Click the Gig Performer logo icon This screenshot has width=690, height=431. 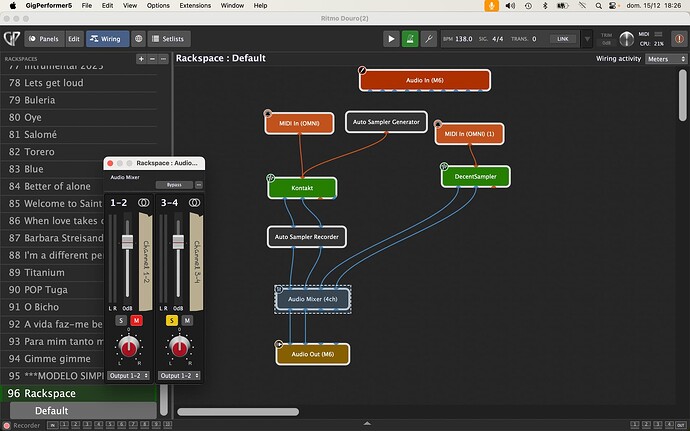12,39
